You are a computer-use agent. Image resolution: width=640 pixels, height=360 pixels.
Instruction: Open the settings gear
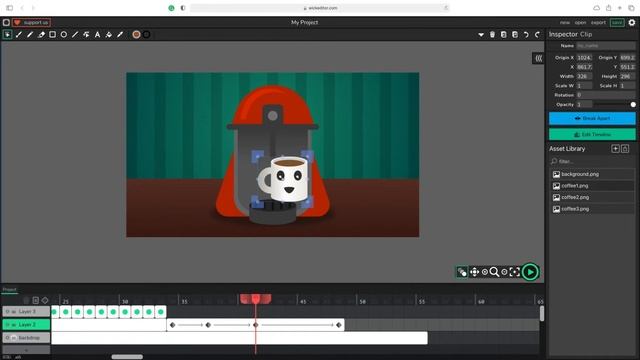point(632,22)
